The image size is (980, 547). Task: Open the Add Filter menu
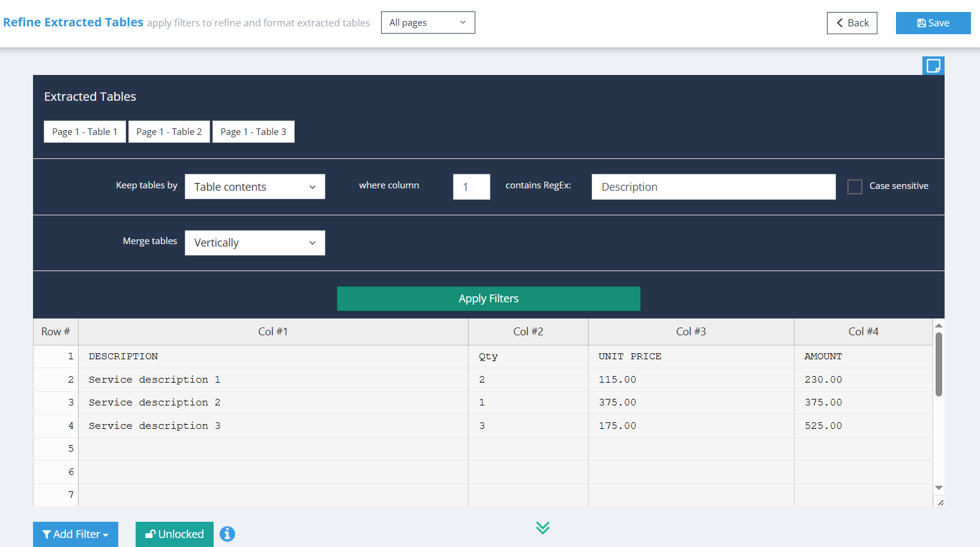coord(76,534)
